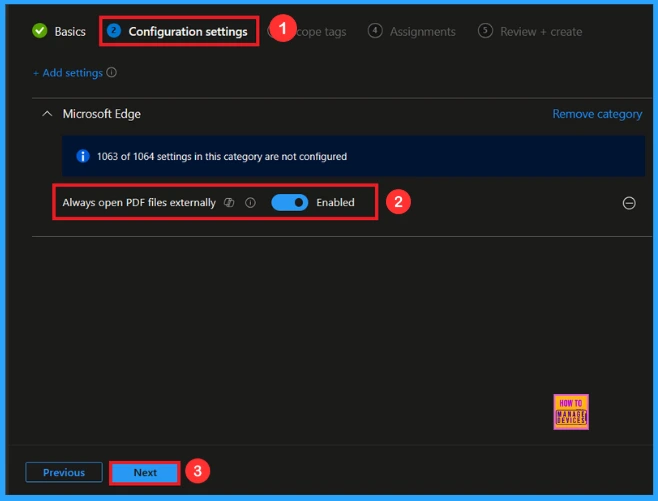Image resolution: width=658 pixels, height=501 pixels.
Task: Open the Review + create tab
Action: click(x=530, y=31)
